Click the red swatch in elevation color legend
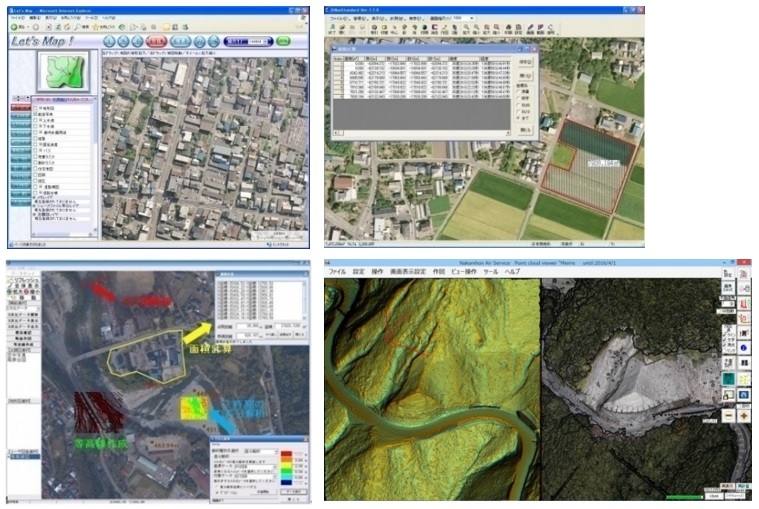 [x=287, y=453]
